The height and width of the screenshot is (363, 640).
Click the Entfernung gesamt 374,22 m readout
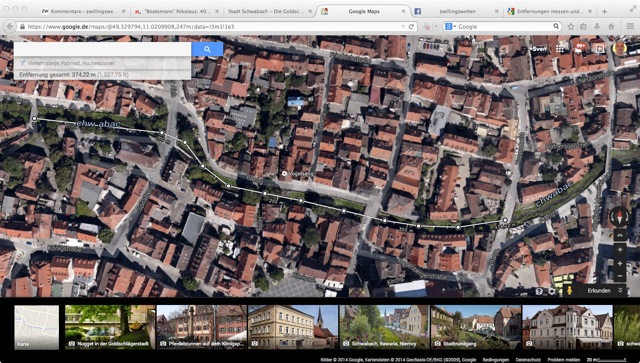[x=74, y=75]
